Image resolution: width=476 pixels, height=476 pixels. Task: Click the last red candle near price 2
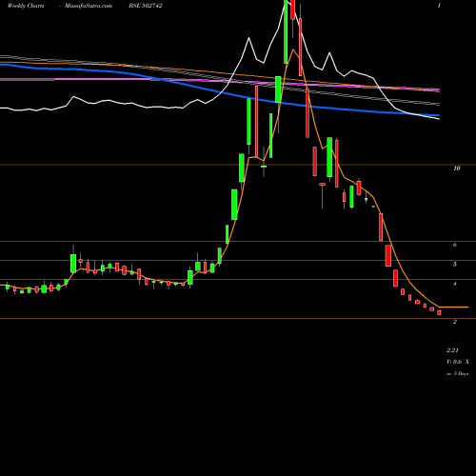point(439,312)
